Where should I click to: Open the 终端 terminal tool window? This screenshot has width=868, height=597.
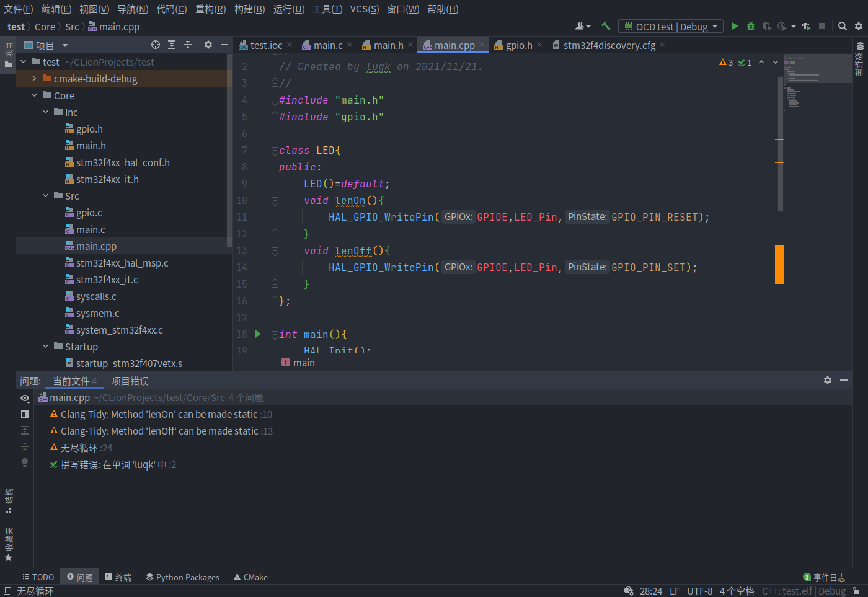(118, 577)
